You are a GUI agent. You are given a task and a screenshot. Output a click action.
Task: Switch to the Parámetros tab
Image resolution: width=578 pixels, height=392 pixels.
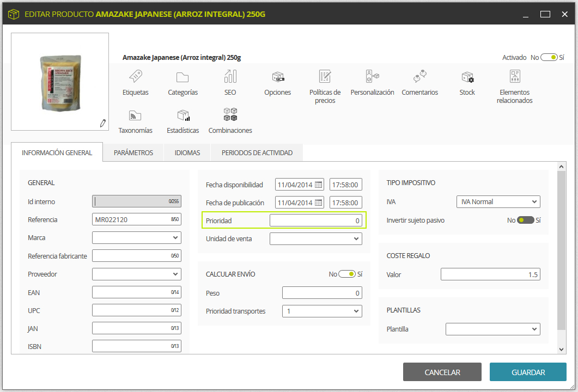coord(133,153)
